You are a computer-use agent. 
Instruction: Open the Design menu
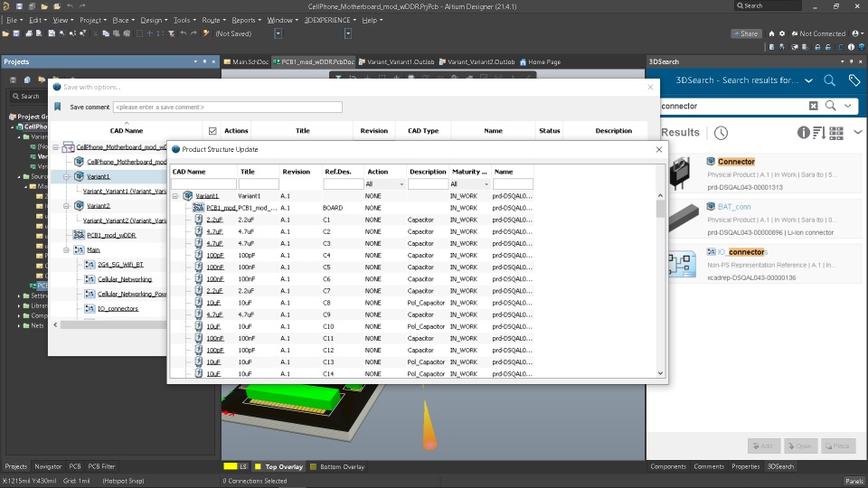coord(154,20)
